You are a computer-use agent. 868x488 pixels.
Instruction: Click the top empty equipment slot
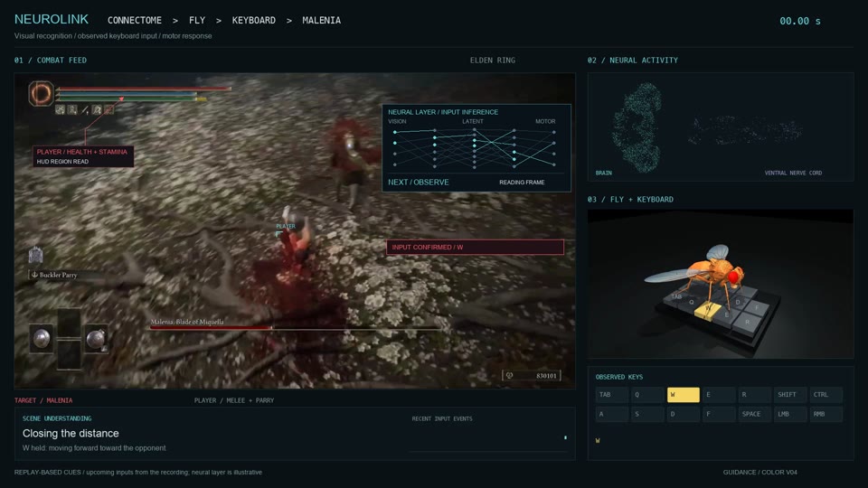pos(70,324)
